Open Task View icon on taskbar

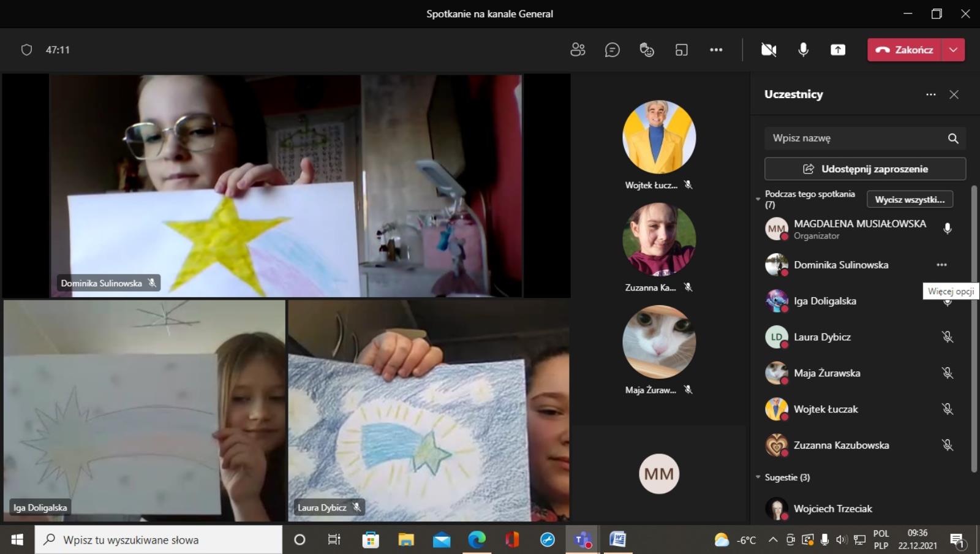334,539
